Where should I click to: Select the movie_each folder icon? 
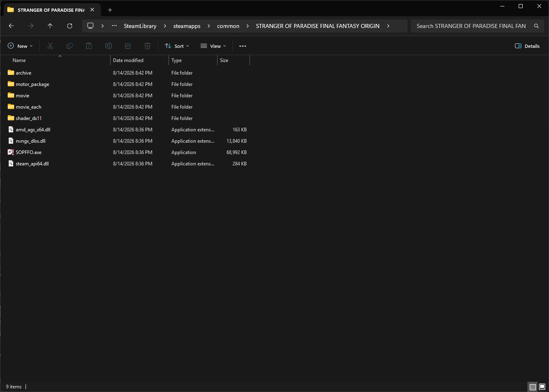coord(11,107)
